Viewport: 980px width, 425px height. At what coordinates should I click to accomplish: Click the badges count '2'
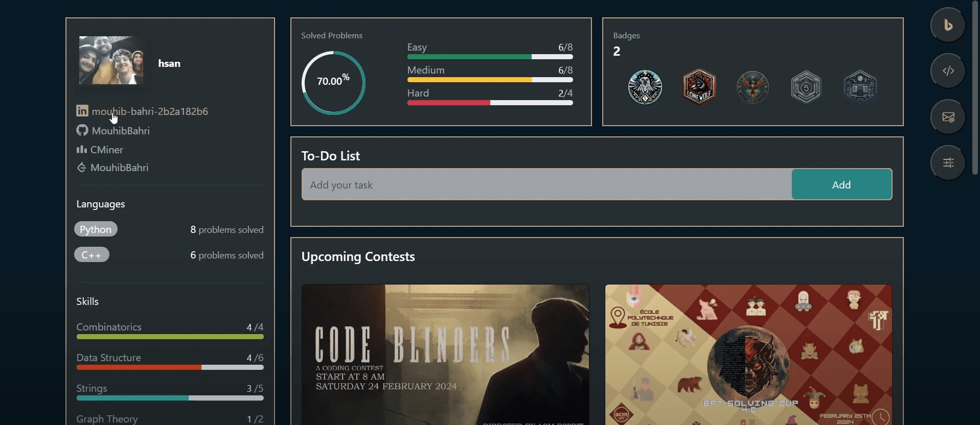coord(617,51)
